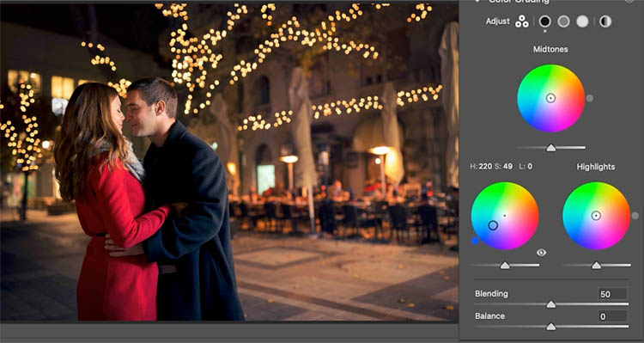The width and height of the screenshot is (644, 343).
Task: Click the Blending slider handle
Action: point(550,304)
